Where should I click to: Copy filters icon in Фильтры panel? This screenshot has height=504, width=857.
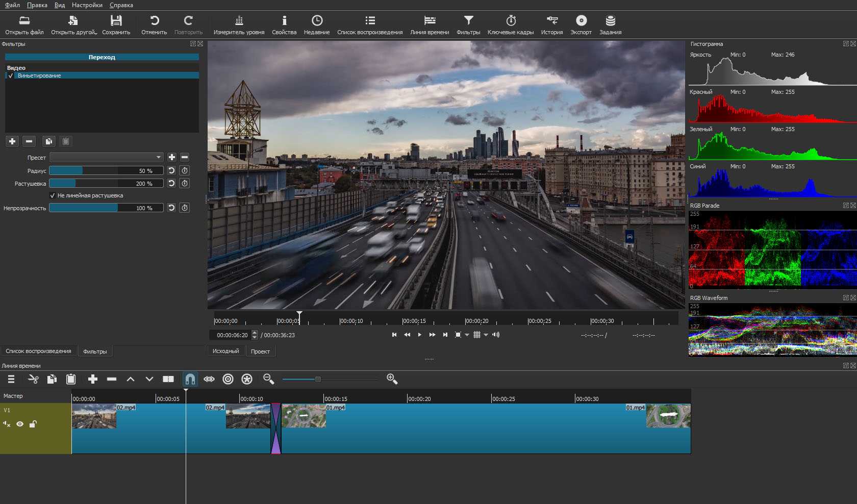click(x=48, y=141)
